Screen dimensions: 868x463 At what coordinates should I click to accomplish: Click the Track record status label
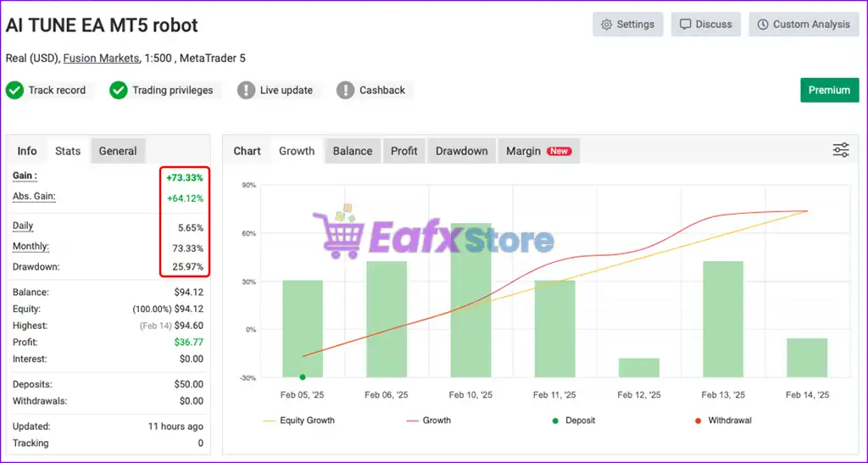point(57,90)
